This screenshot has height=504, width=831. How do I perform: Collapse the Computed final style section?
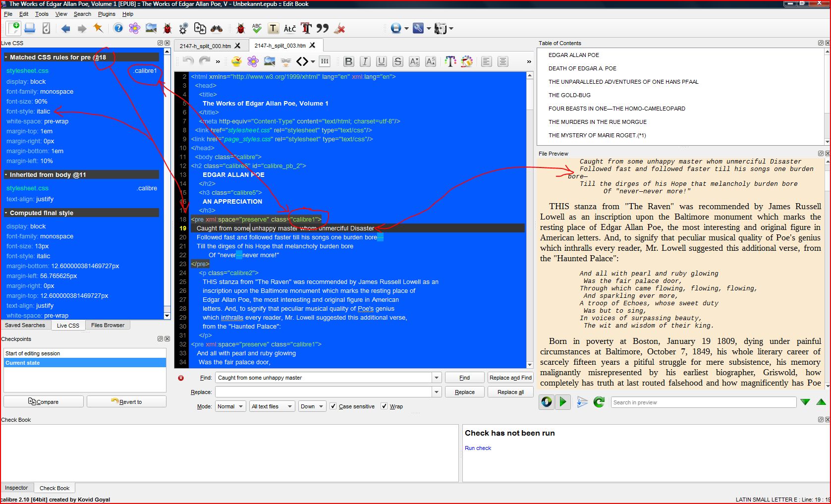[6, 213]
